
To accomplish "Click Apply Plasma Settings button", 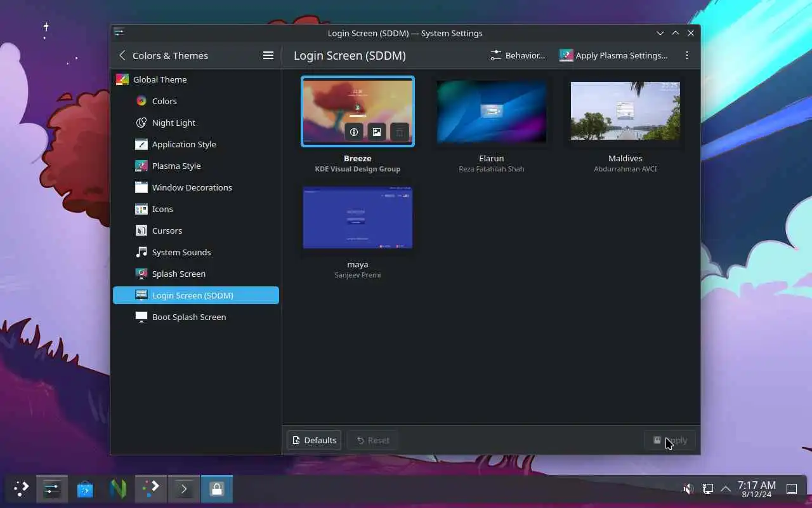I will [x=613, y=55].
